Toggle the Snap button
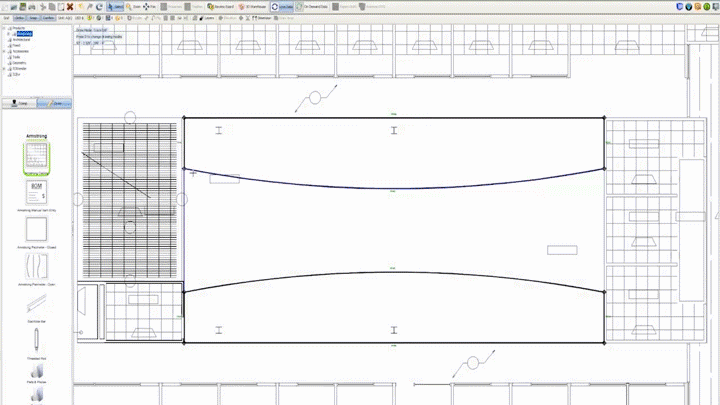 (x=33, y=18)
